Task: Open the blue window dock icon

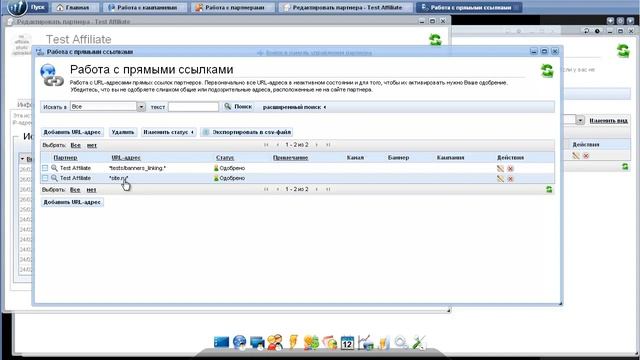Action: coord(221,342)
